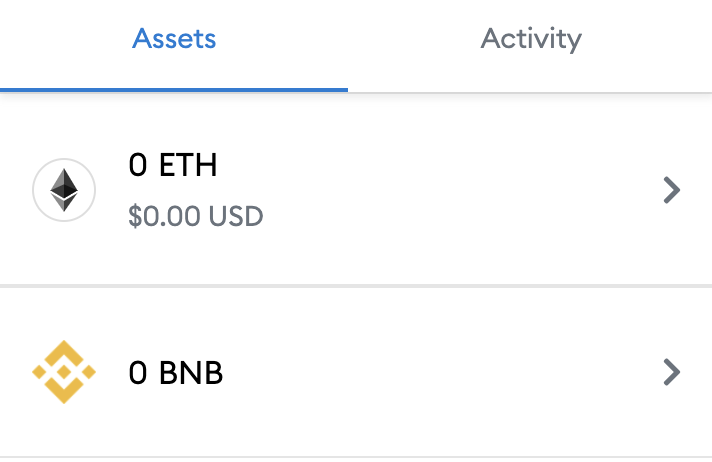Open the ETH asset row
Screen dimensions: 712x462
(356, 190)
